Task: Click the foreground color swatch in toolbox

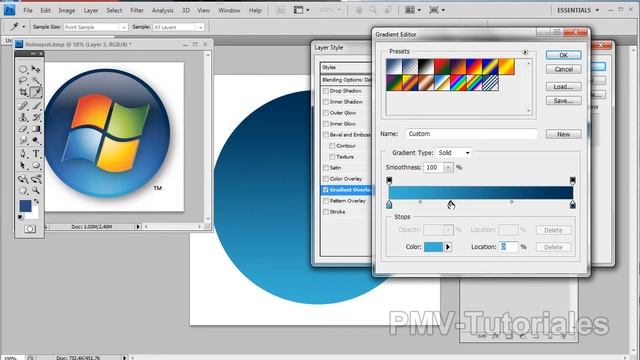Action: pyautogui.click(x=25, y=206)
